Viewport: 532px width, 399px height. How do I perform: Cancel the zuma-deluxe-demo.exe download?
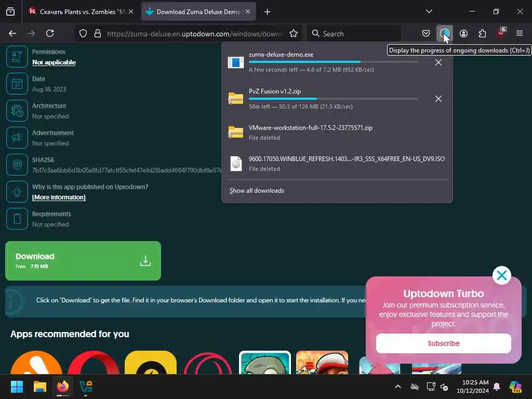[x=438, y=62]
